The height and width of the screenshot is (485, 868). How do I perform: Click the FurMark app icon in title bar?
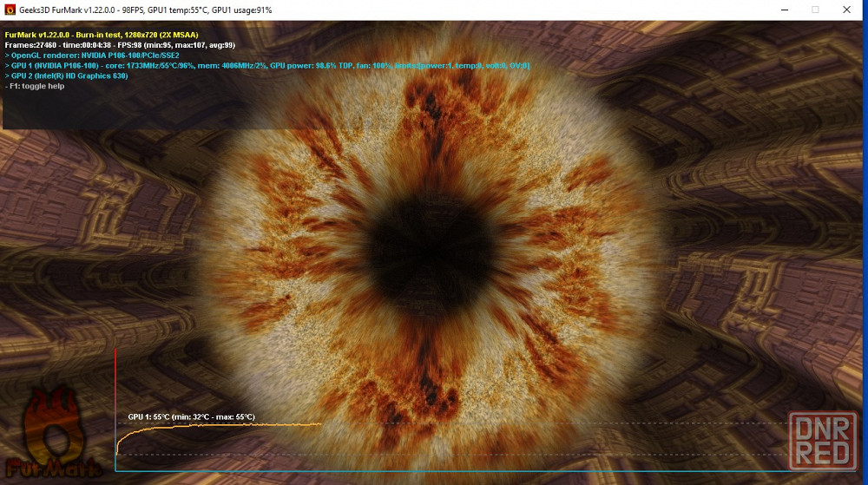[10, 10]
